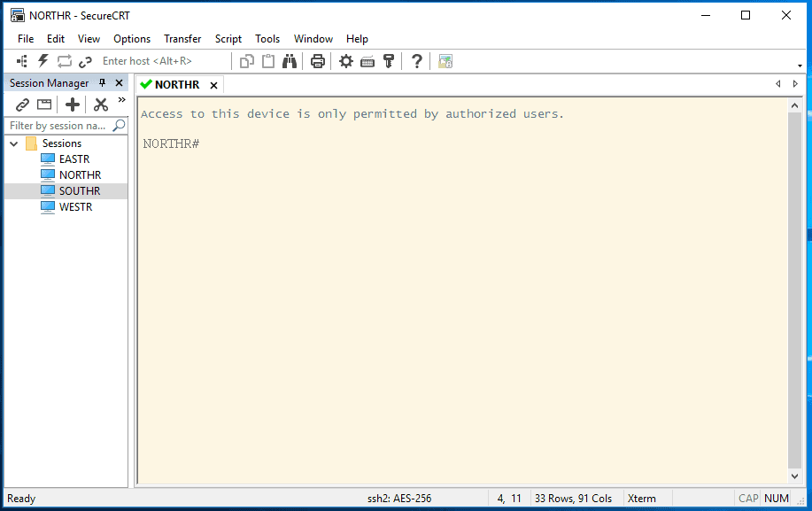This screenshot has height=511, width=812.
Task: Toggle the Session Manager toolbar icon
Action: click(x=22, y=61)
